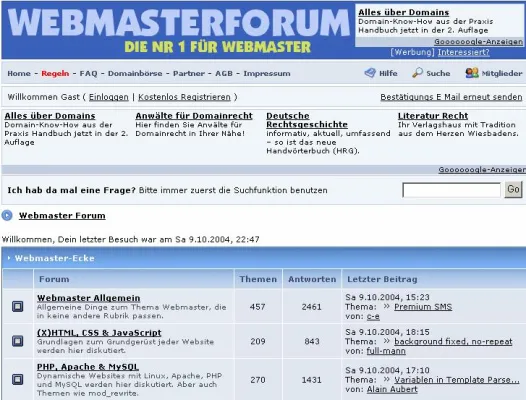Screen dimensions: 526x400
Task: Click the Letzter Beitrag column header
Action: click(382, 279)
